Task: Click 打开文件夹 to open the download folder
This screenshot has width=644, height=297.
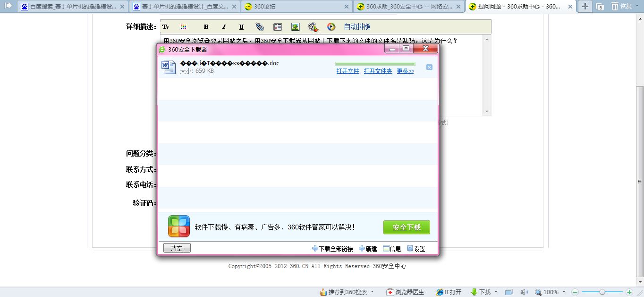Action: 378,71
